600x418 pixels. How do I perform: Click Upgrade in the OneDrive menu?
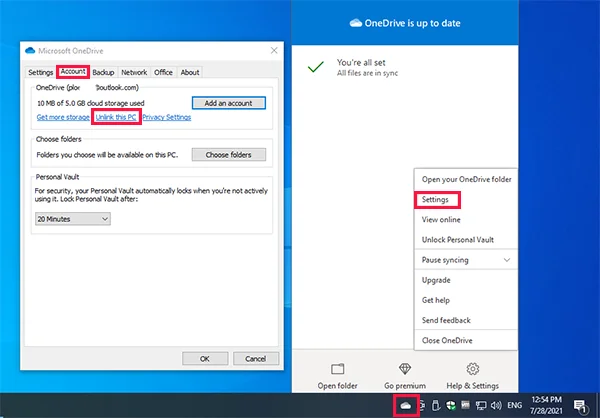pos(466,280)
